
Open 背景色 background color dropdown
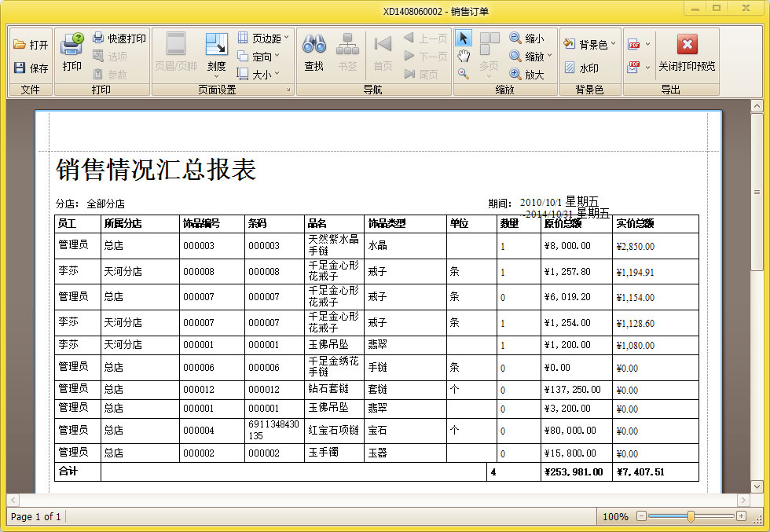(589, 45)
